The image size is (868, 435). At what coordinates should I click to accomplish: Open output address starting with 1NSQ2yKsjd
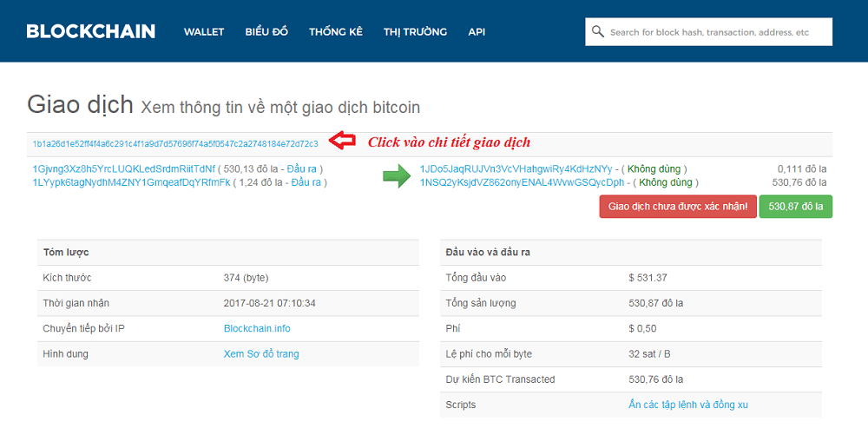(x=522, y=182)
